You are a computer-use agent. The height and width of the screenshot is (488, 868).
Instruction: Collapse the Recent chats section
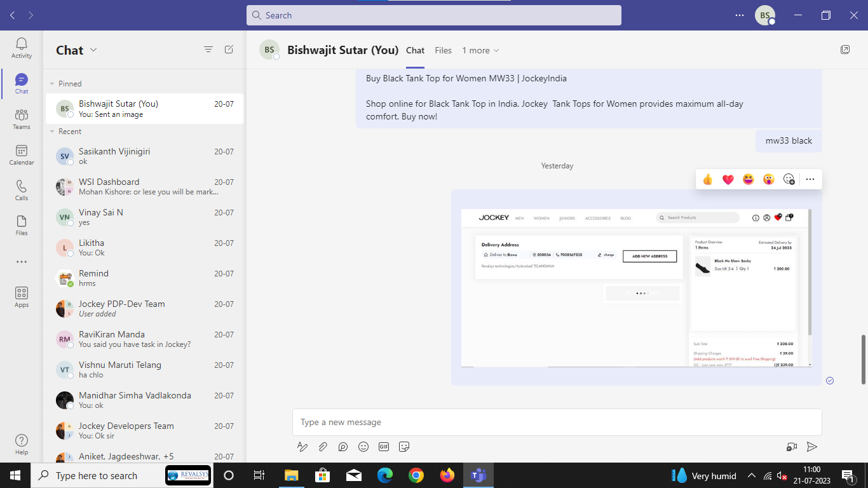(x=53, y=132)
